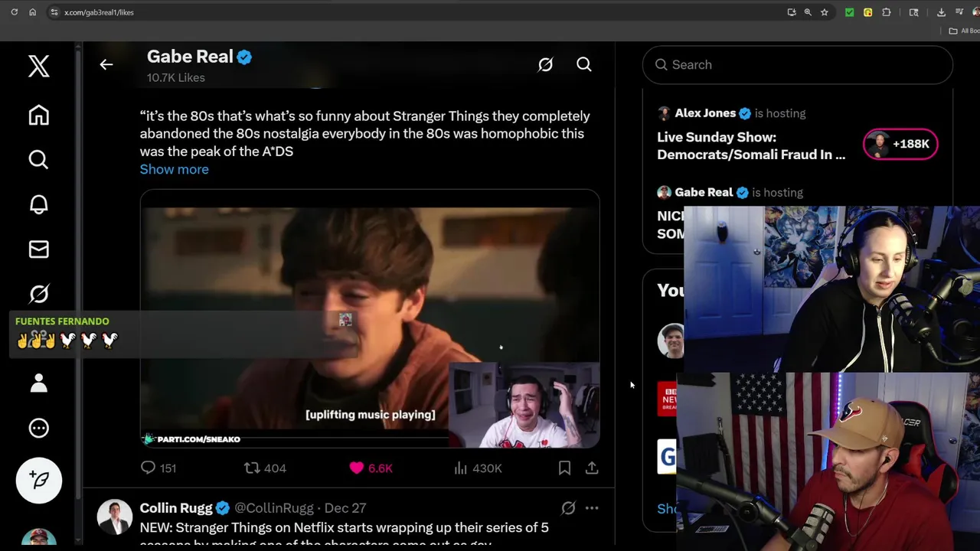Open Alex Jones Live Sunday Show space
The height and width of the screenshot is (551, 980).
pos(751,145)
